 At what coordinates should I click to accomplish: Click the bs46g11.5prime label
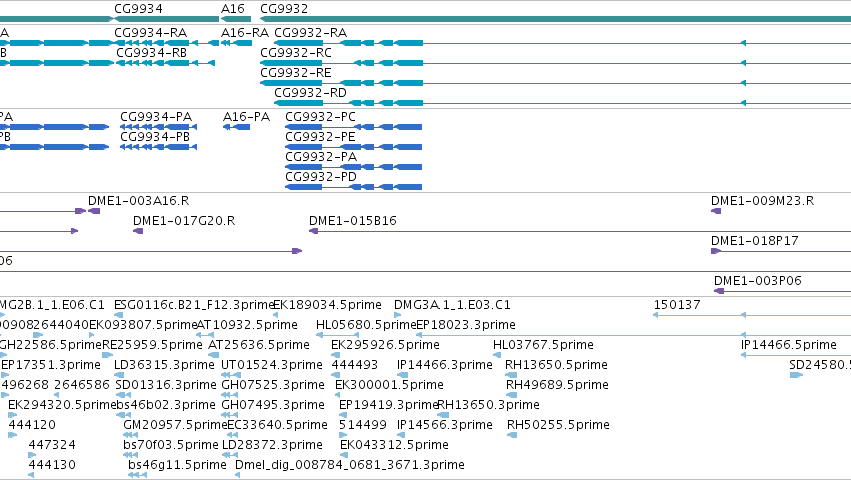point(177,465)
